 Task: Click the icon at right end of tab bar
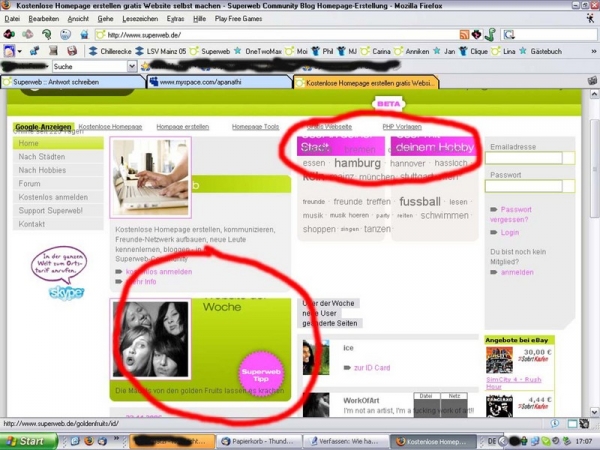(x=592, y=81)
